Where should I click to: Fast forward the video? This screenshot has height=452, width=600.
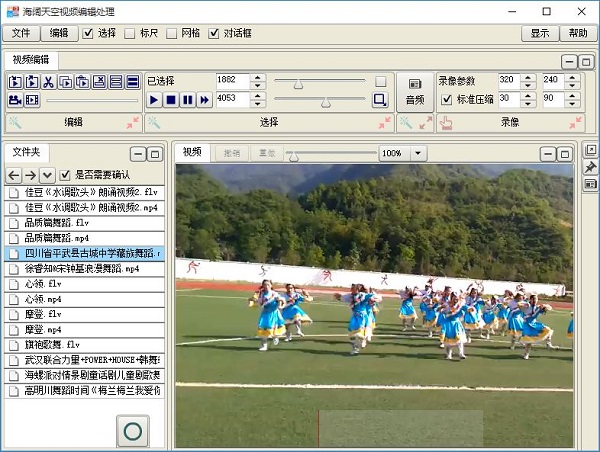pos(204,100)
